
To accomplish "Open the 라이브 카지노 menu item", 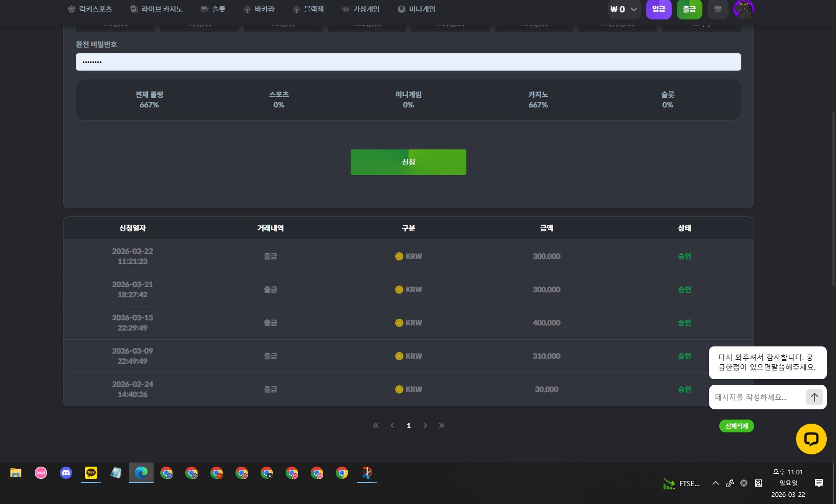I will tap(157, 9).
